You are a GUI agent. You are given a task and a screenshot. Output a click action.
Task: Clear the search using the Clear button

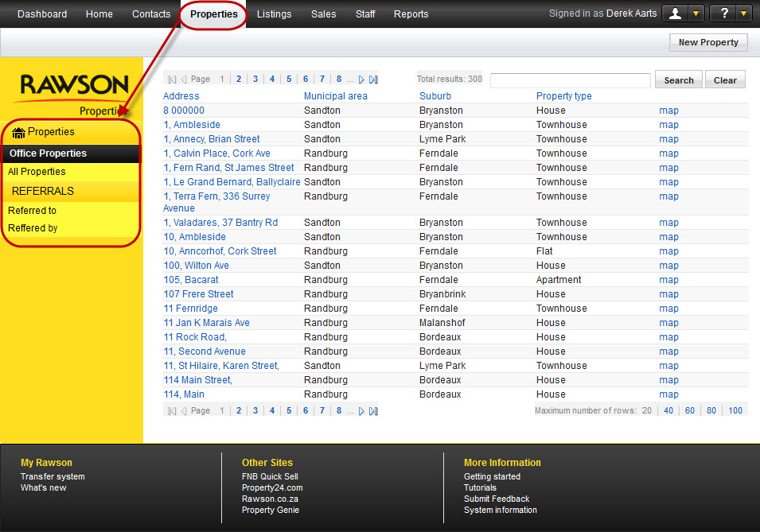[725, 80]
